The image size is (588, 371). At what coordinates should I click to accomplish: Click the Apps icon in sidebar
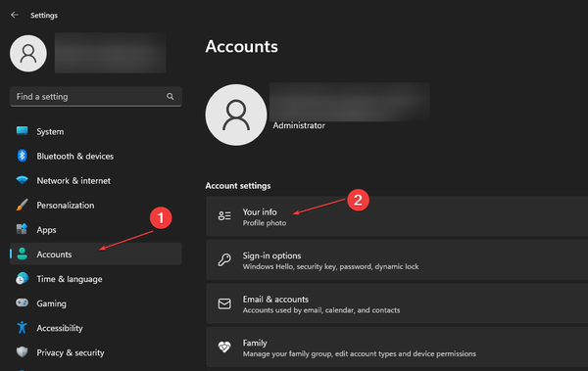23,229
